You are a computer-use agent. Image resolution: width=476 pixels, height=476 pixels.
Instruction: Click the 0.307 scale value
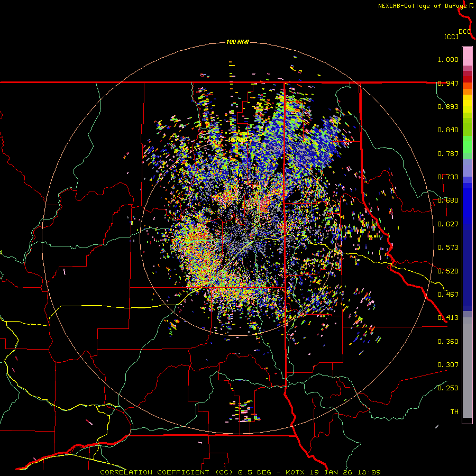448,365
